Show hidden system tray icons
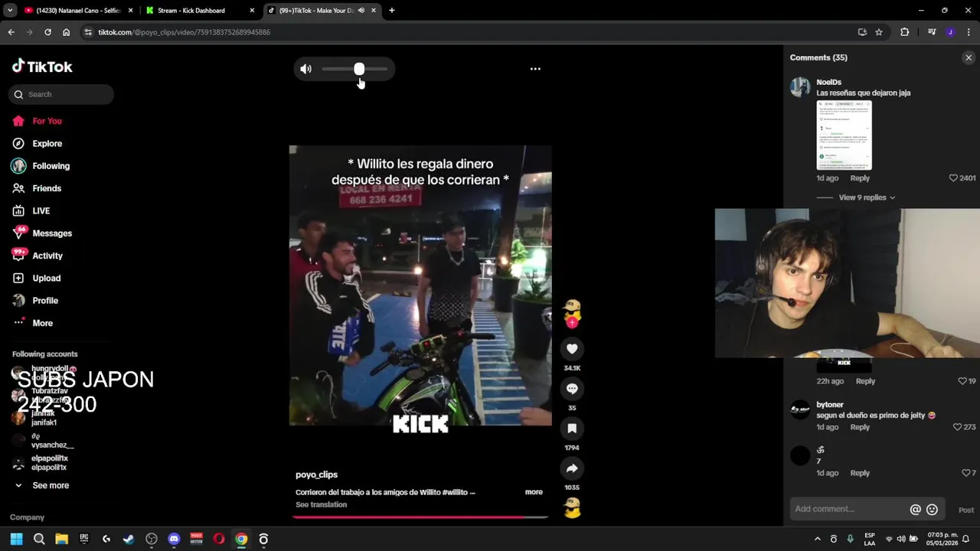The width and height of the screenshot is (980, 551). (x=817, y=539)
